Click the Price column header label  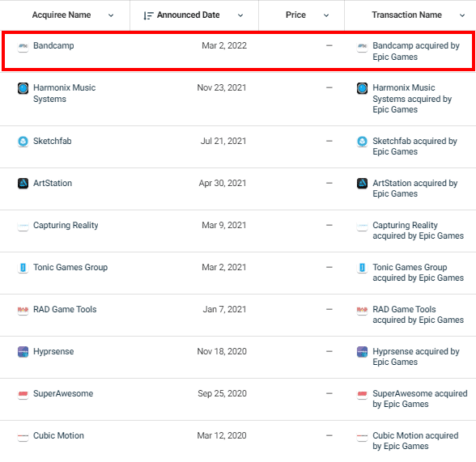(295, 15)
